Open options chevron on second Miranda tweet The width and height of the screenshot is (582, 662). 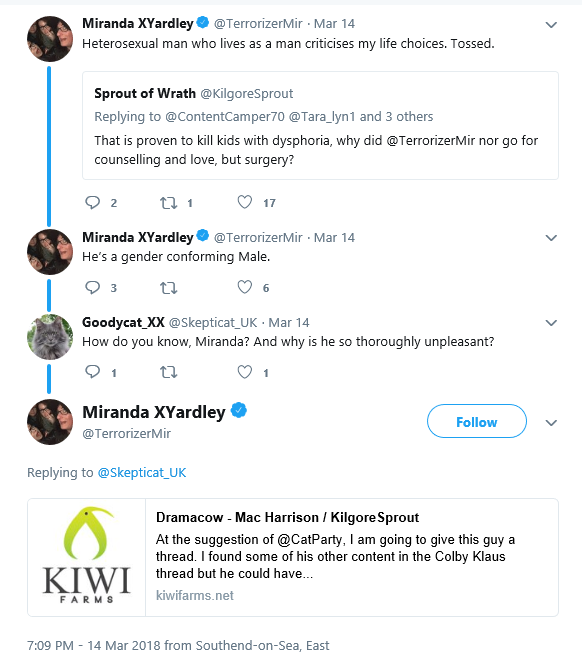click(551, 238)
